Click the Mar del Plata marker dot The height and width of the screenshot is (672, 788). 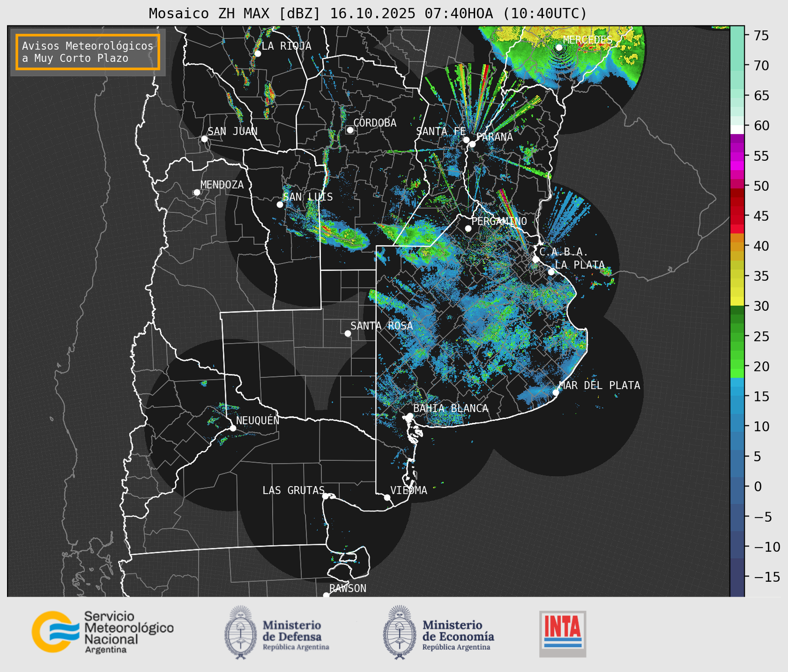(556, 393)
